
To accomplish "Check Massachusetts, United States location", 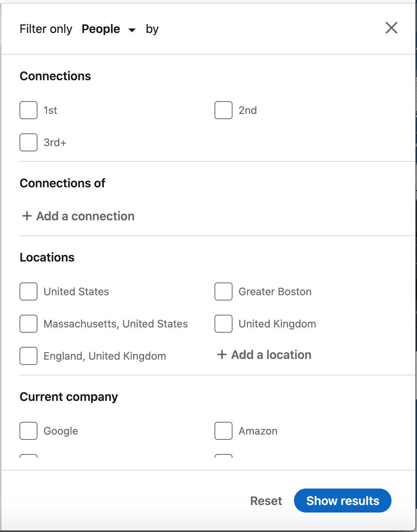I will pyautogui.click(x=28, y=324).
